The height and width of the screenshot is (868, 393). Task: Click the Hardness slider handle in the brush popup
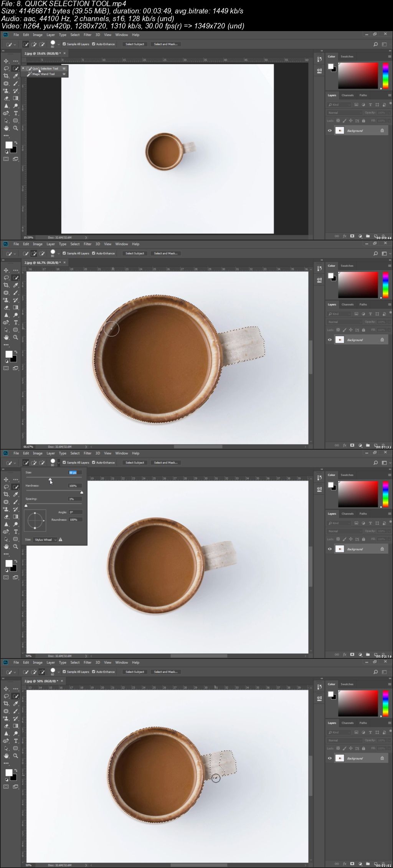[x=81, y=492]
